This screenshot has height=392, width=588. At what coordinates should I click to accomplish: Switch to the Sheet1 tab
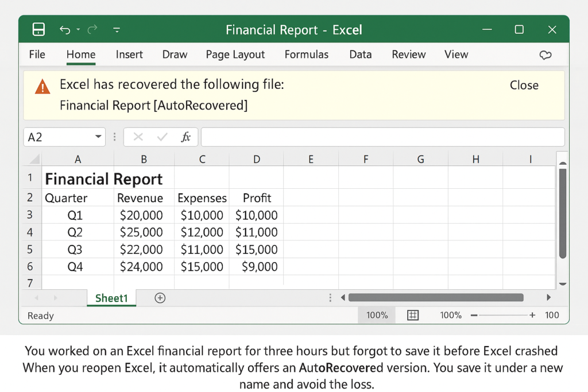[111, 298]
